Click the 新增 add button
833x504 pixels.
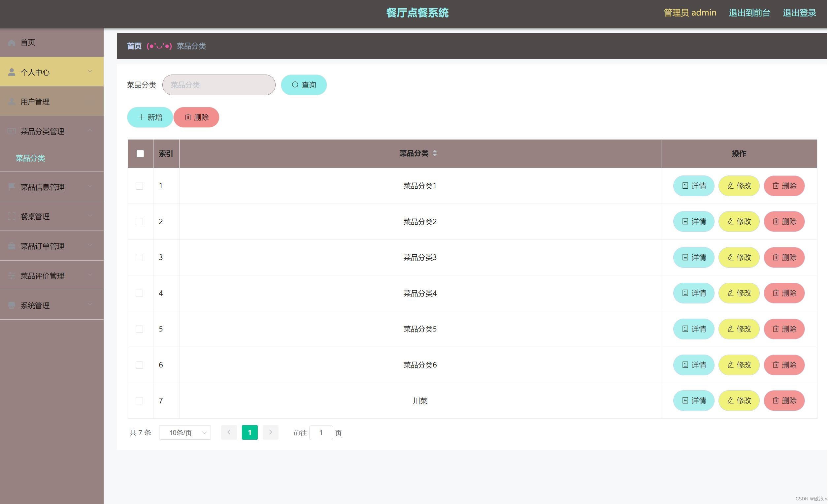(150, 117)
